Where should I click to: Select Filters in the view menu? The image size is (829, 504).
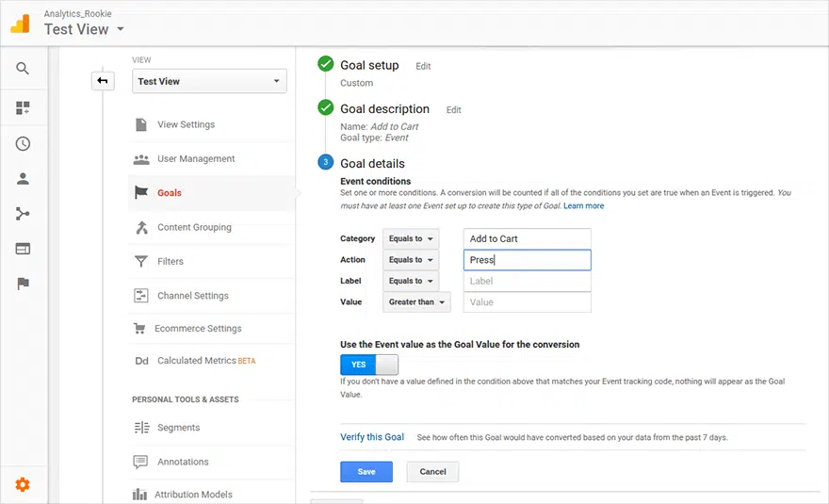click(x=171, y=262)
